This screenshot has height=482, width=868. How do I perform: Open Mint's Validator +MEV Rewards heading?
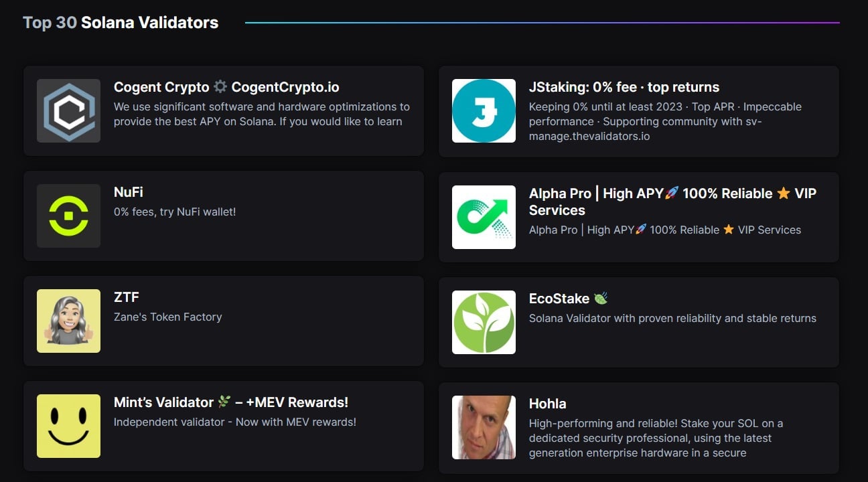(231, 402)
